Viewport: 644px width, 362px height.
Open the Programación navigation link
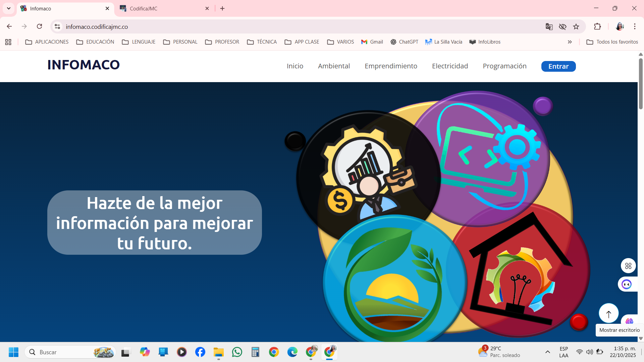pos(504,66)
